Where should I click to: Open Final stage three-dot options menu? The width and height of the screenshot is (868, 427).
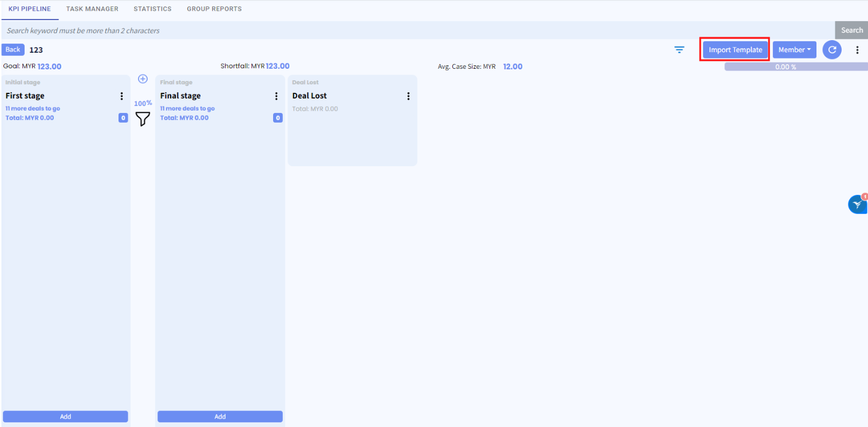pyautogui.click(x=276, y=96)
